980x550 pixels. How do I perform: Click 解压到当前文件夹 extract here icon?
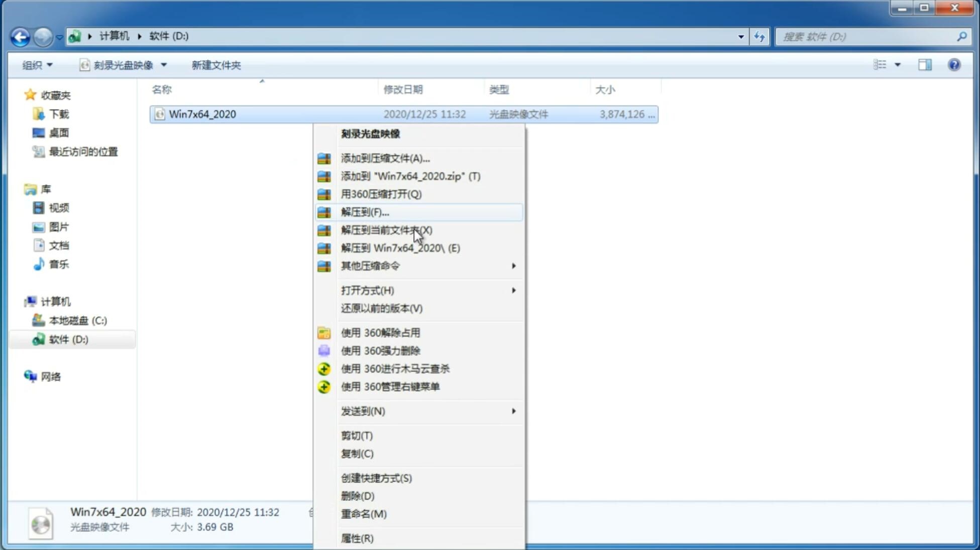[x=387, y=230]
